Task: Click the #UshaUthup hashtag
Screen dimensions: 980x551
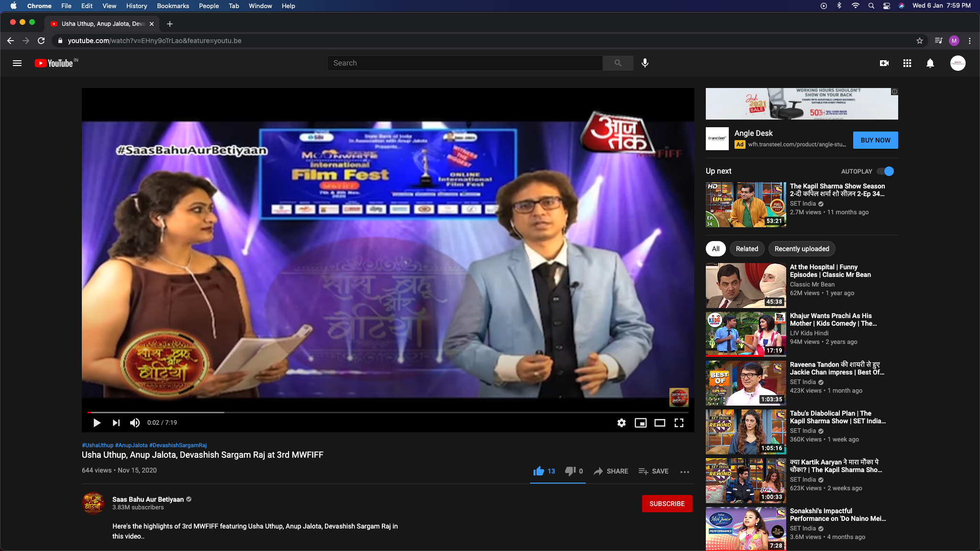Action: (98, 445)
